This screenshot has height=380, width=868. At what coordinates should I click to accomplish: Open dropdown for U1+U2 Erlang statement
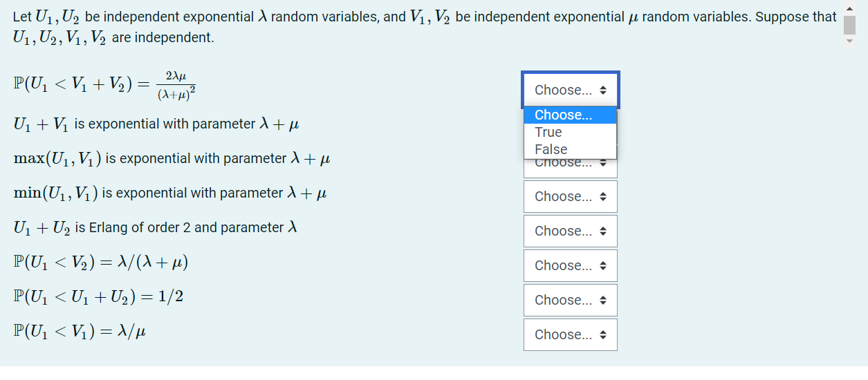click(571, 231)
